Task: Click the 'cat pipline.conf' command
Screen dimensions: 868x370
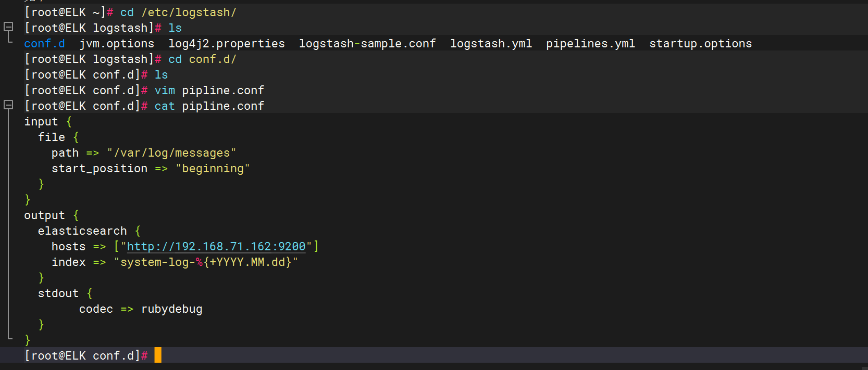Action: pos(209,106)
